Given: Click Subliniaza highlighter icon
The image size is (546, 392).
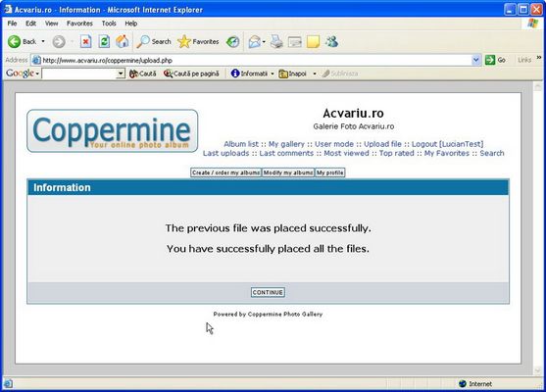Looking at the screenshot, I should coord(325,73).
